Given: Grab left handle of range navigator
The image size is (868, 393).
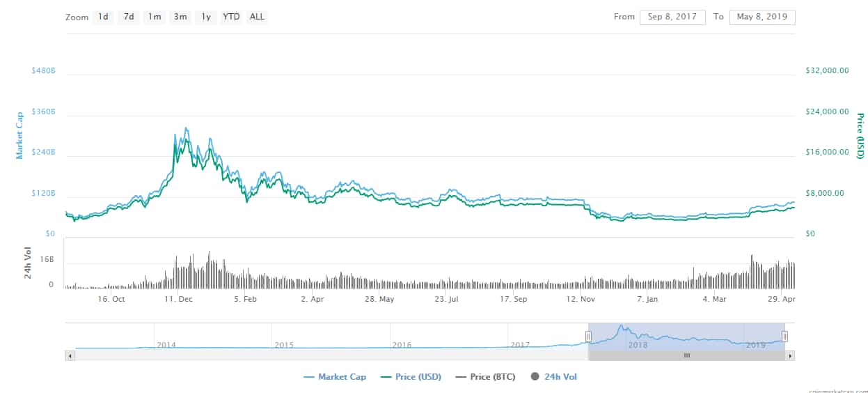Looking at the screenshot, I should coord(588,337).
